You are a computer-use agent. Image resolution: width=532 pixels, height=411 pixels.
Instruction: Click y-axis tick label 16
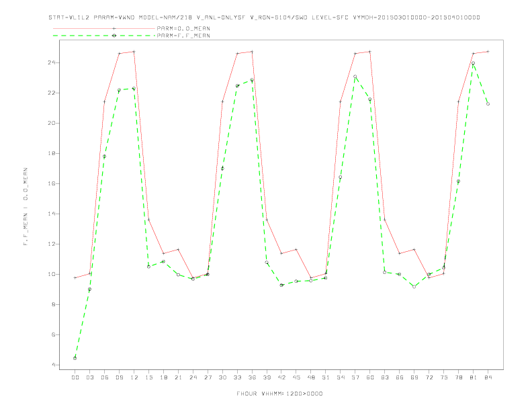click(x=52, y=183)
